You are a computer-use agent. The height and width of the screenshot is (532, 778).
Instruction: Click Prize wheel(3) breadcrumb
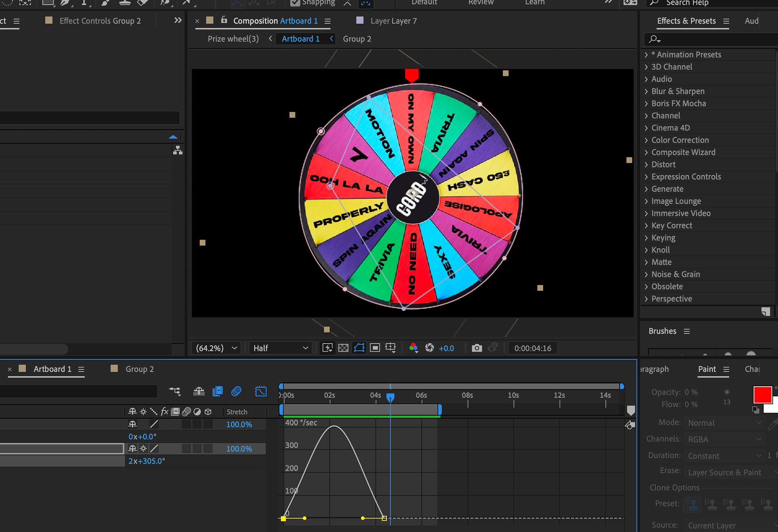(x=233, y=39)
